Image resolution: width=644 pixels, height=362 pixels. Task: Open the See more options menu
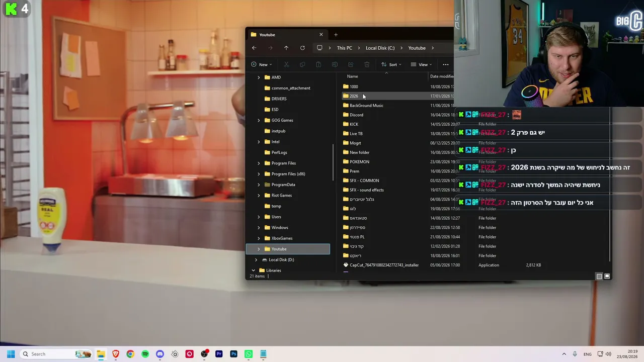pyautogui.click(x=446, y=64)
